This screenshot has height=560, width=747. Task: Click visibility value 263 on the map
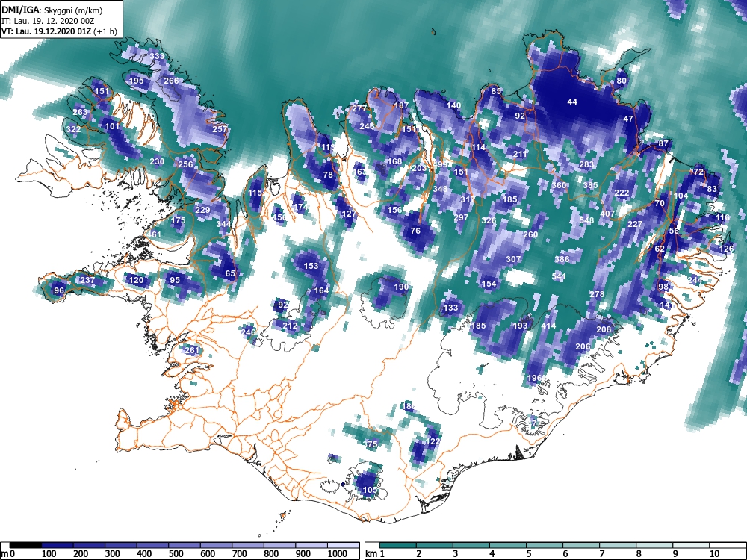[80, 112]
